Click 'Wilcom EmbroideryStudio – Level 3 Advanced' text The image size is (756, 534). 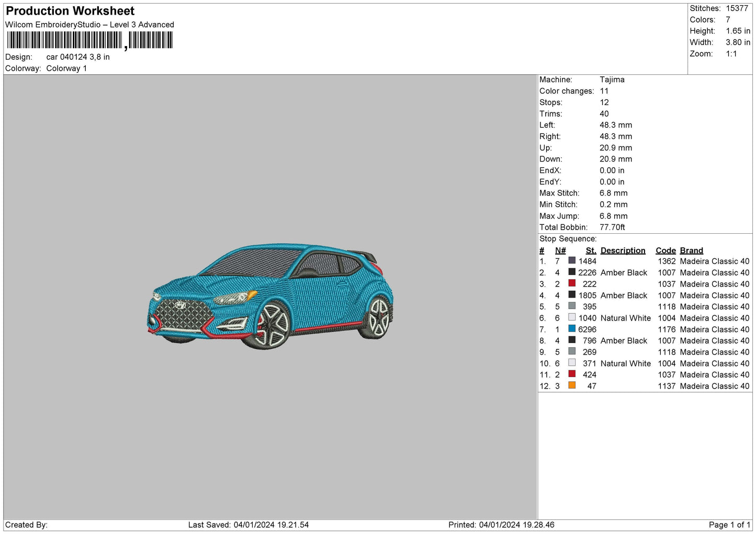[x=89, y=25]
